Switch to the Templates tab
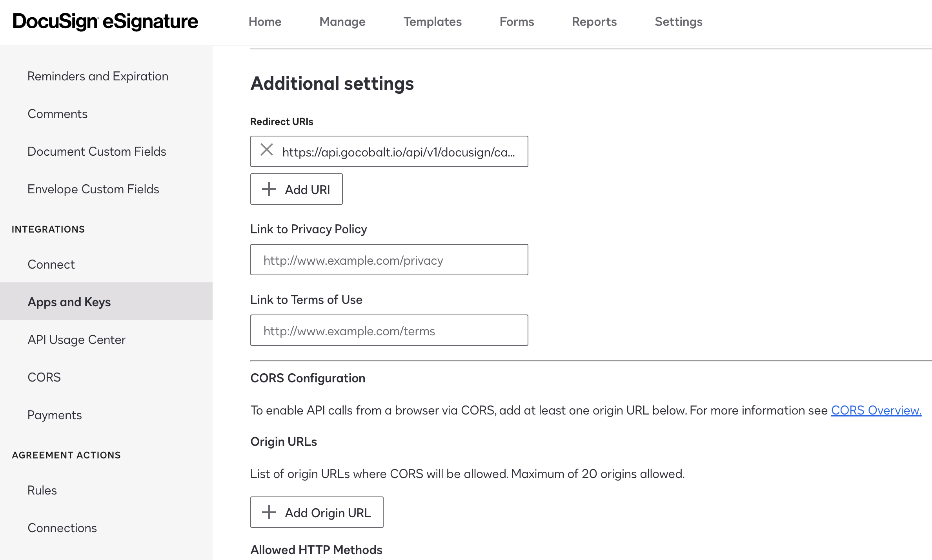932x560 pixels. (x=433, y=22)
